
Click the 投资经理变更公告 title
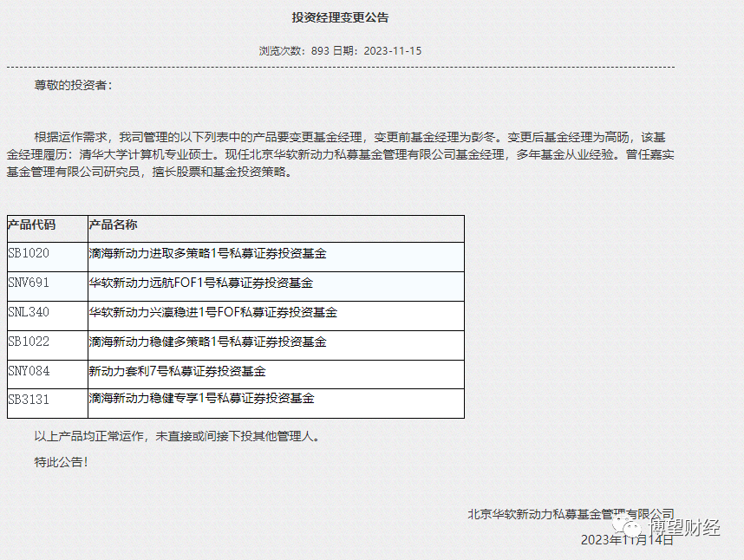coord(342,16)
